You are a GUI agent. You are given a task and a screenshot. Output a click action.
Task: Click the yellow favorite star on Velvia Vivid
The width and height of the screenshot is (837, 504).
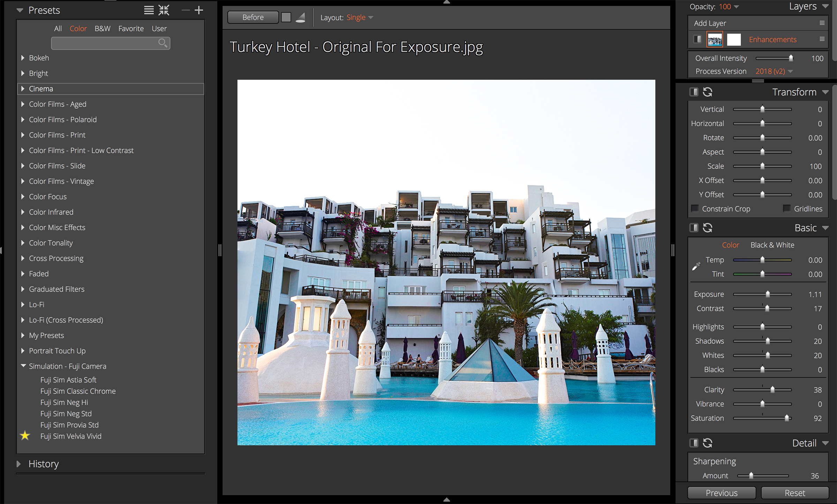(25, 436)
